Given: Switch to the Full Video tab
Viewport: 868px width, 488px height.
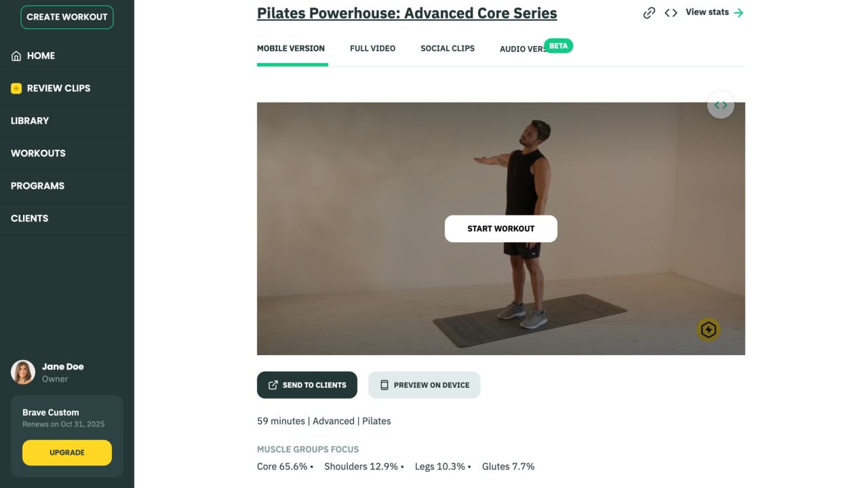Looking at the screenshot, I should point(372,49).
